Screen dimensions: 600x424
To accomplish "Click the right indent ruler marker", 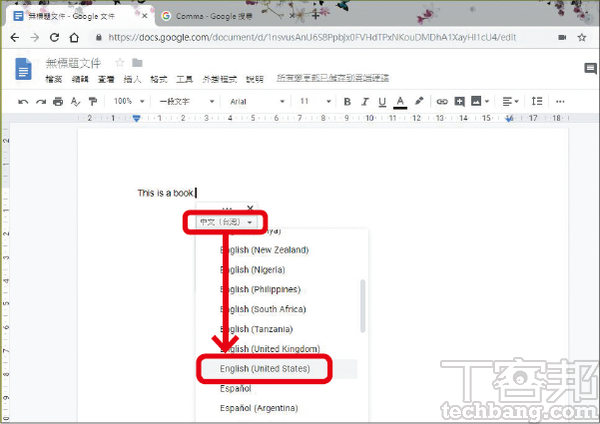I will pyautogui.click(x=509, y=119).
